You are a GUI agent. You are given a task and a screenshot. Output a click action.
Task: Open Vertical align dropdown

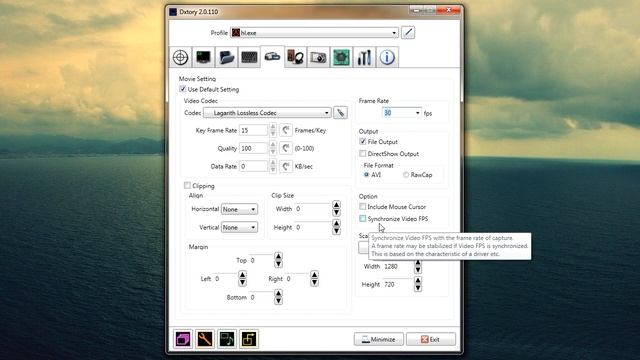239,227
